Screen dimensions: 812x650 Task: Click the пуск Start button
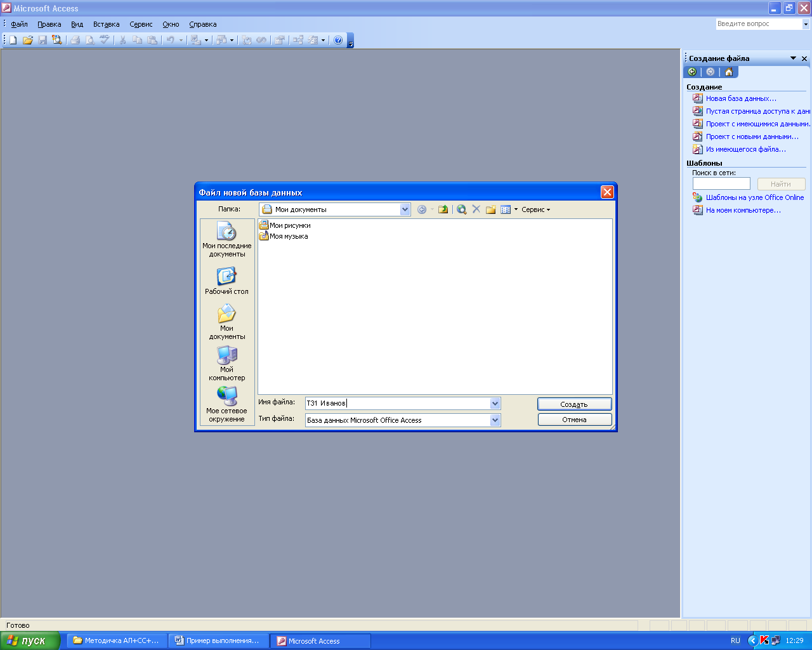pyautogui.click(x=29, y=640)
